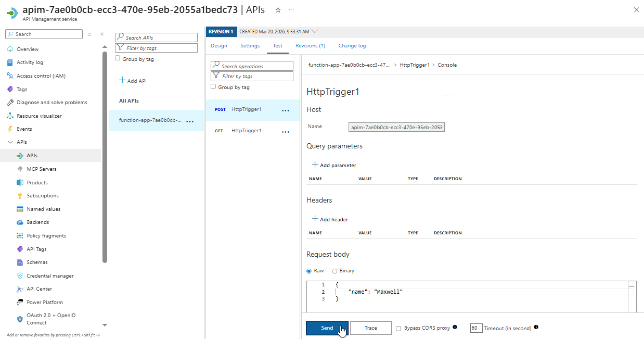Viewport: 644px width, 339px height.
Task: Open the Resource visualizer icon
Action: tap(10, 116)
